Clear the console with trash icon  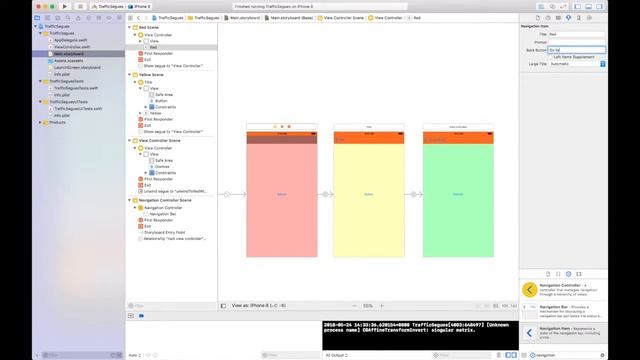(499, 355)
